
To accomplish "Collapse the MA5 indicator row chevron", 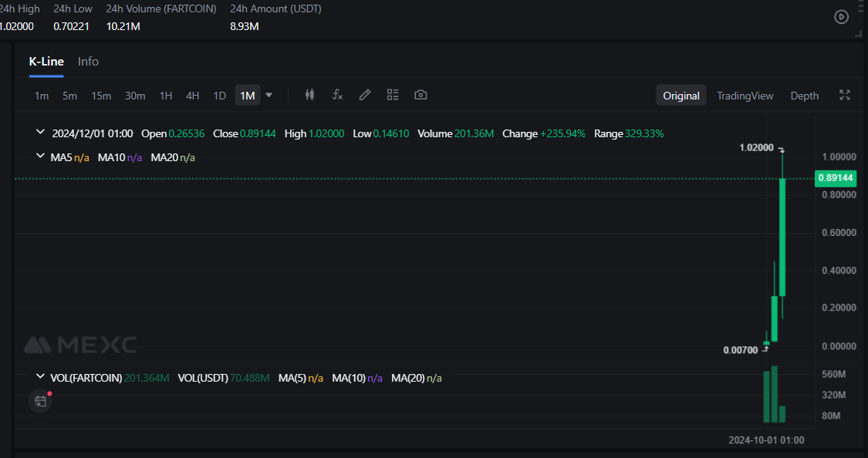I will tap(40, 157).
